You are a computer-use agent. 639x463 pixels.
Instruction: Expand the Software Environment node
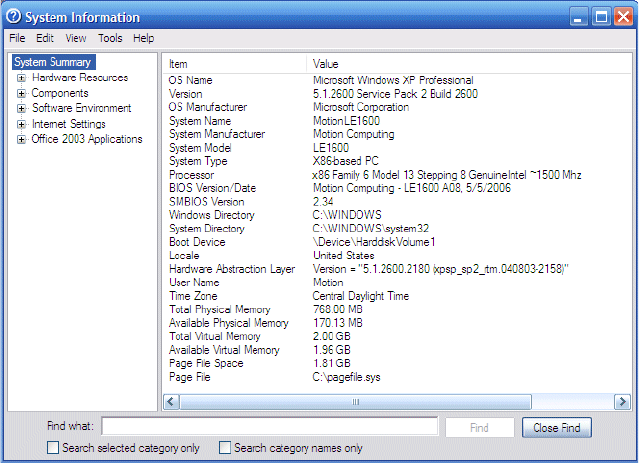tap(21, 108)
